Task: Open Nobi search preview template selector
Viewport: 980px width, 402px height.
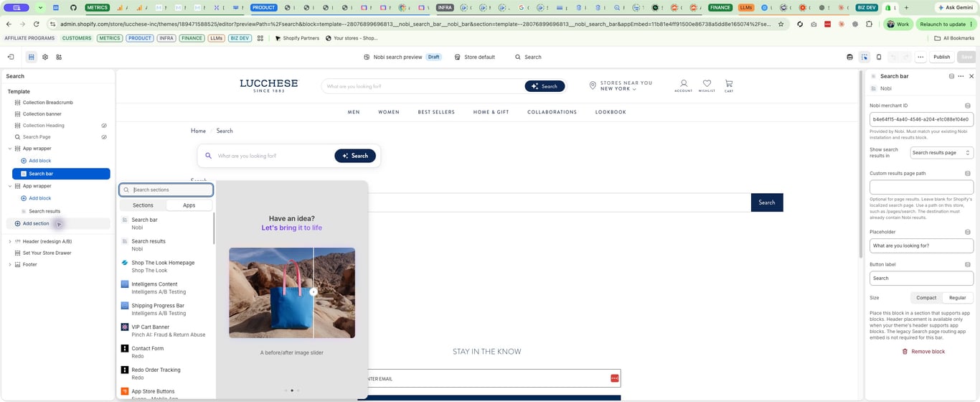Action: click(x=402, y=57)
